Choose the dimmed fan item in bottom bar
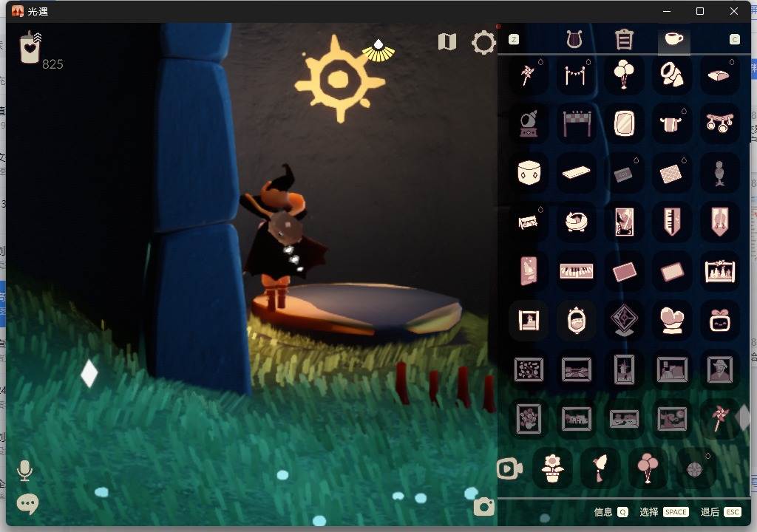757x532 pixels. point(695,468)
